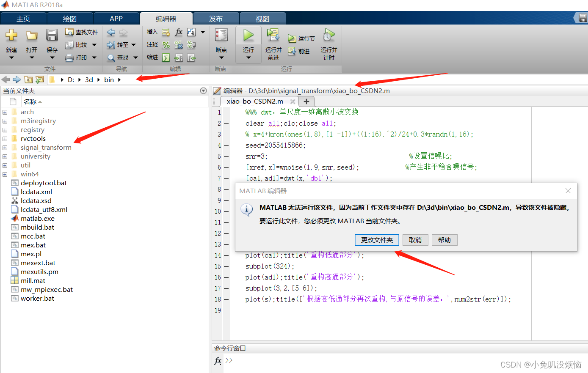Viewport: 588px width, 373px height.
Task: Open the New dropdown arrow
Action: tap(11, 58)
